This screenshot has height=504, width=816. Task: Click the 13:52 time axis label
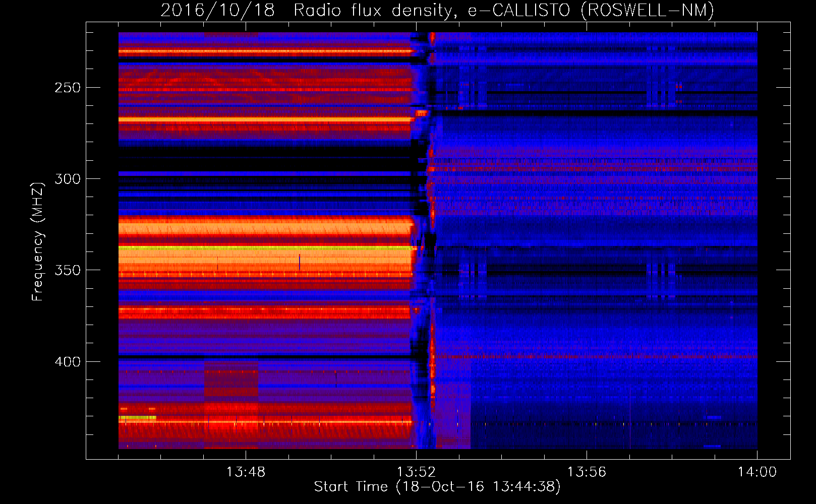416,472
